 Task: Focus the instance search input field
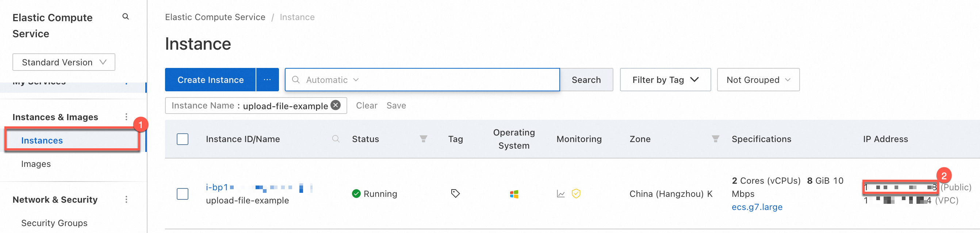pos(456,80)
